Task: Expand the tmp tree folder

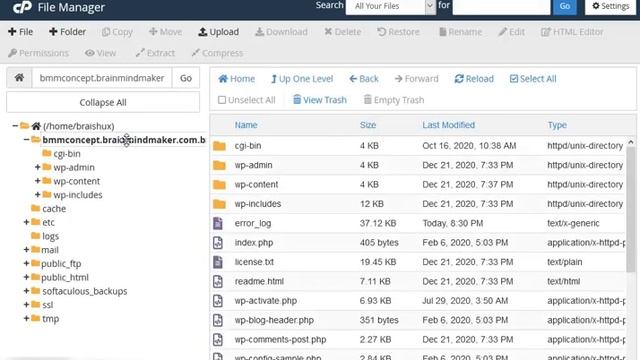Action: 26,318
